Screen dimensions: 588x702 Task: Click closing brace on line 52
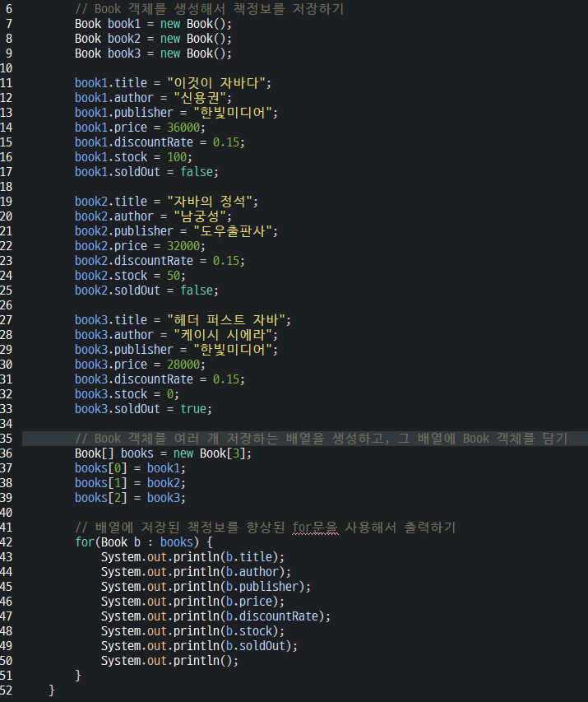pos(52,690)
